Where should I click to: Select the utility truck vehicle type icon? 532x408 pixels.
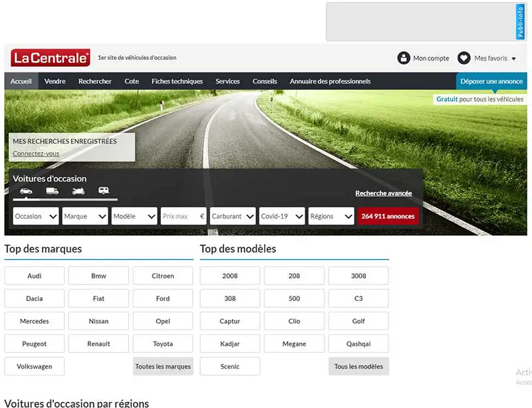53,191
